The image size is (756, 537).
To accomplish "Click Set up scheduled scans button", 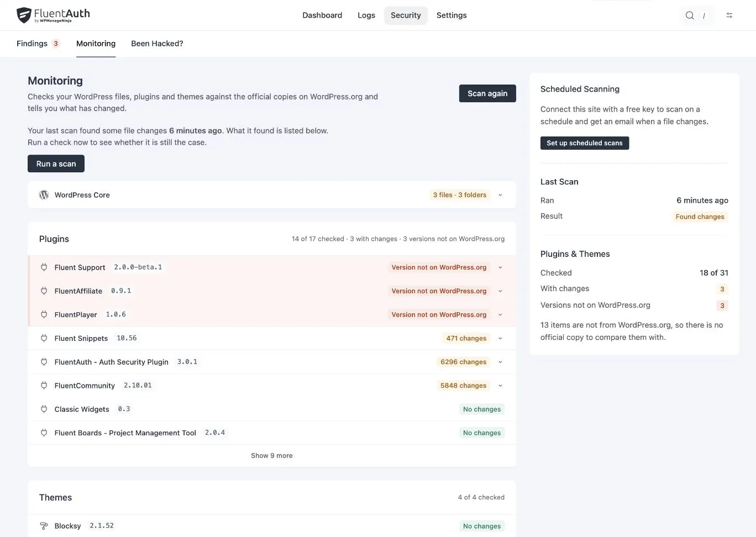I will click(585, 143).
